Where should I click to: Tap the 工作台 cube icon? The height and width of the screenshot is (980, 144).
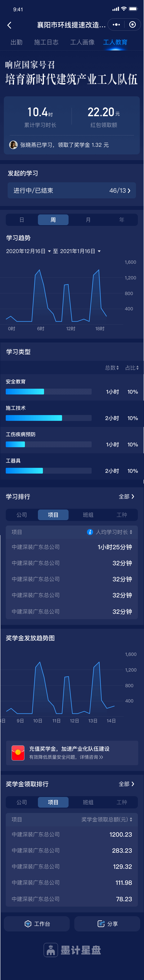click(28, 924)
